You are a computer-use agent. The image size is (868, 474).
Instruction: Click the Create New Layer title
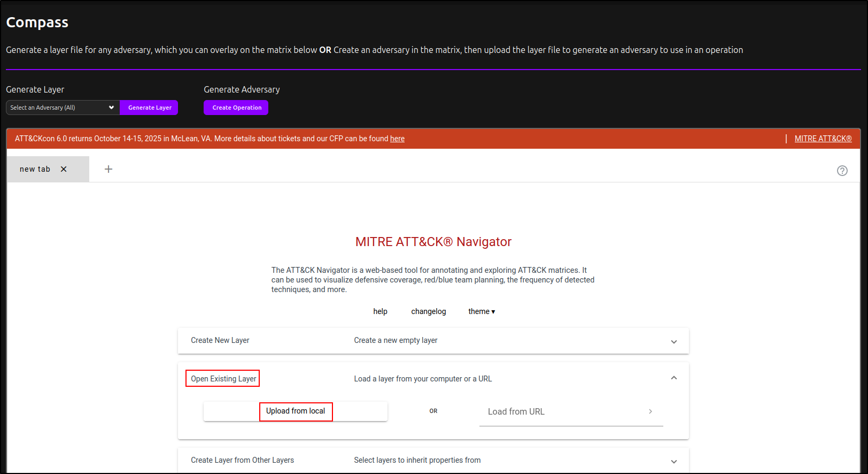pyautogui.click(x=220, y=340)
